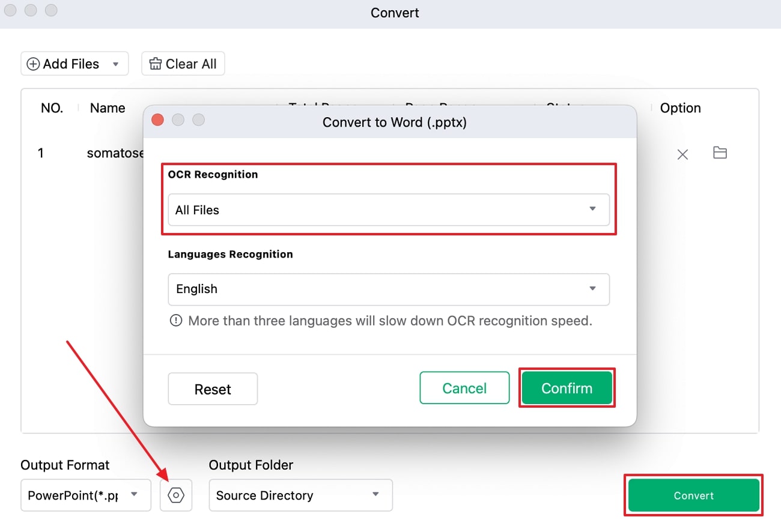
Task: Click the OCR Recognition label
Action: point(213,174)
